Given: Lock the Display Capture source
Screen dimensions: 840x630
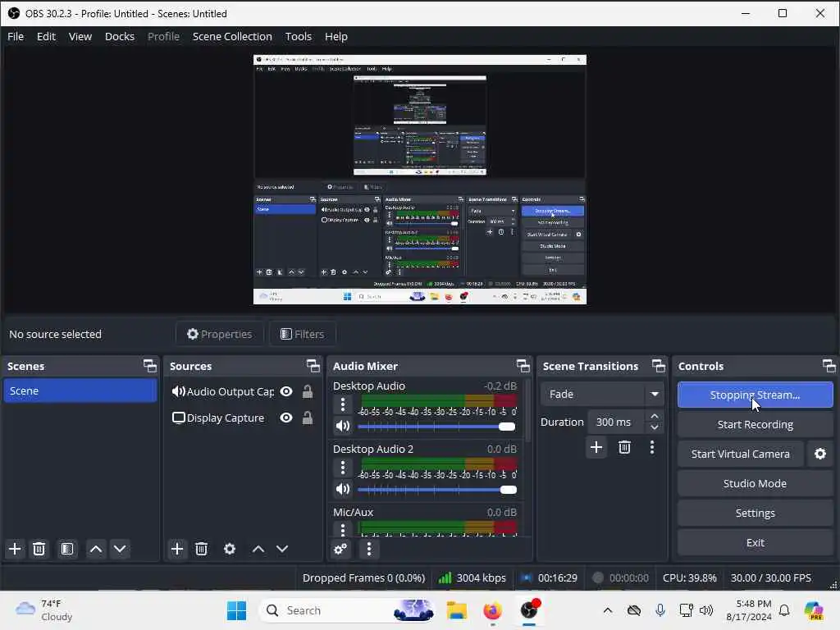Looking at the screenshot, I should [308, 418].
